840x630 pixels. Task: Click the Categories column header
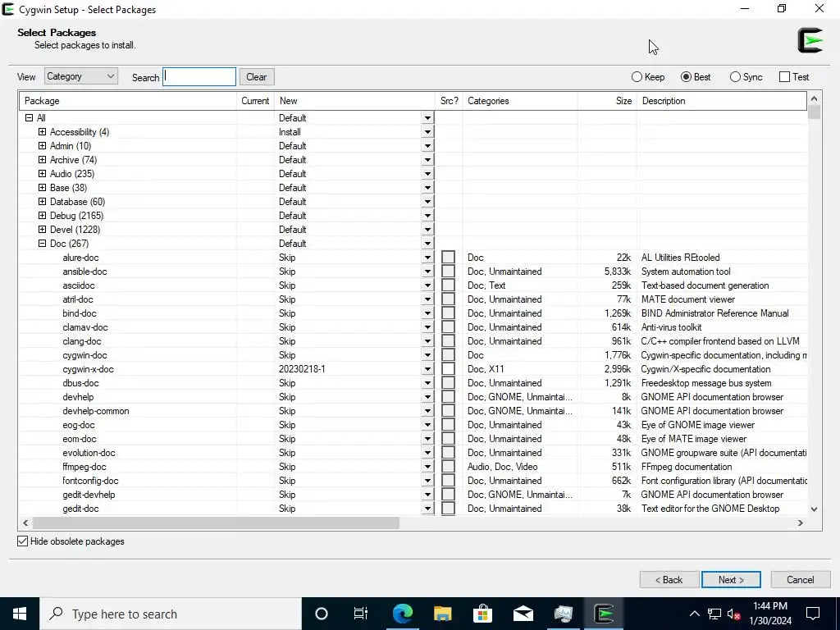519,101
